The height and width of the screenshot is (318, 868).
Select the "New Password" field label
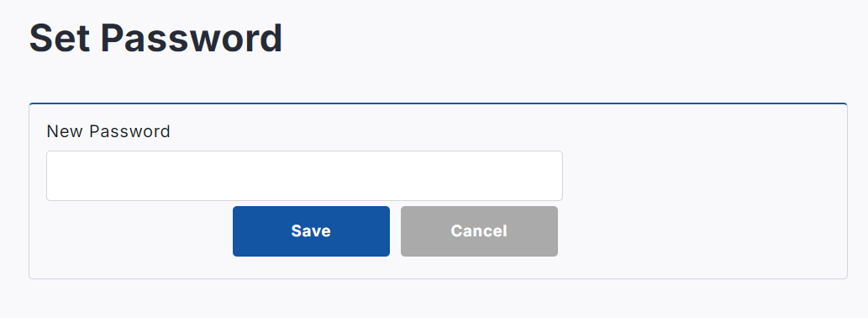108,131
